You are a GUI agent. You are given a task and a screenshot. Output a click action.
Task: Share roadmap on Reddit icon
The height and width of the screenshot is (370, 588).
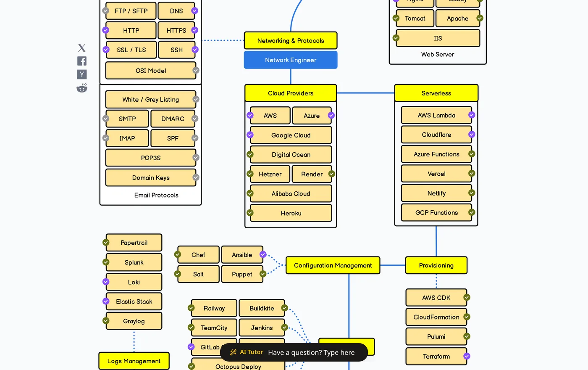[x=82, y=88]
